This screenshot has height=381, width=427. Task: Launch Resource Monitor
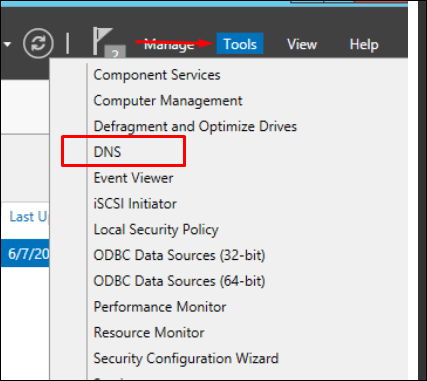tap(149, 332)
